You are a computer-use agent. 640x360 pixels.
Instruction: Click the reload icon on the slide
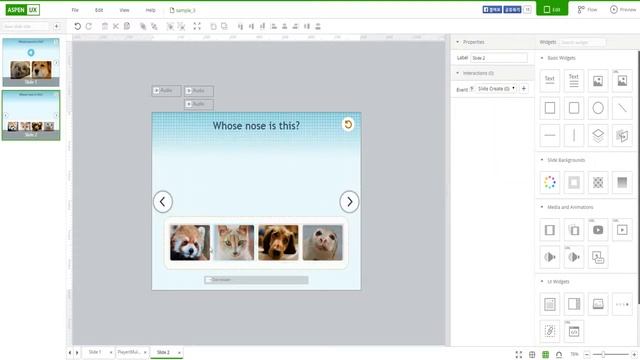348,124
